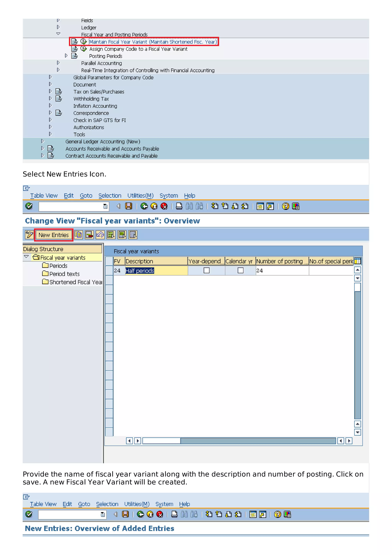392x555 pixels.
Task: Open System menu in New Entries window
Action: 164,504
